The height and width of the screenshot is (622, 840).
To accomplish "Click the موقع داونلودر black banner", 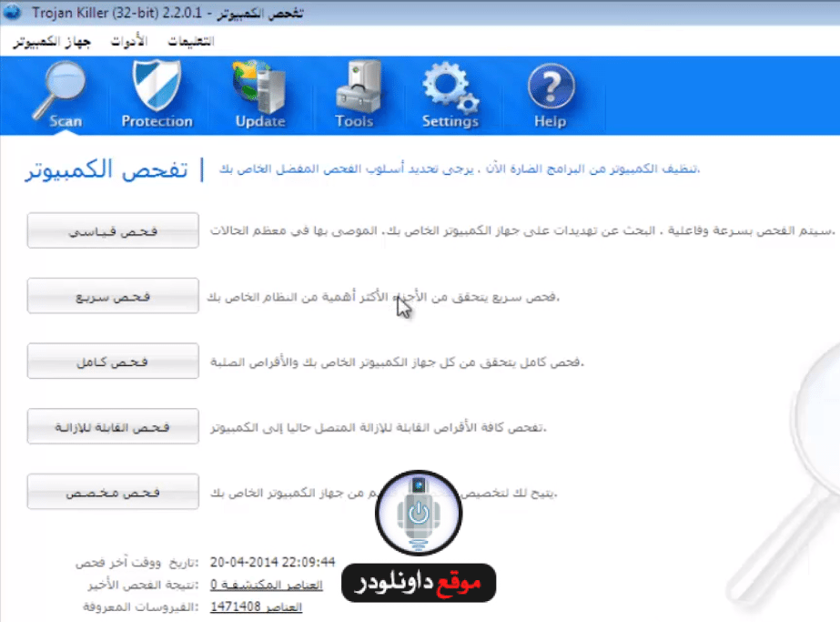I will point(420,582).
